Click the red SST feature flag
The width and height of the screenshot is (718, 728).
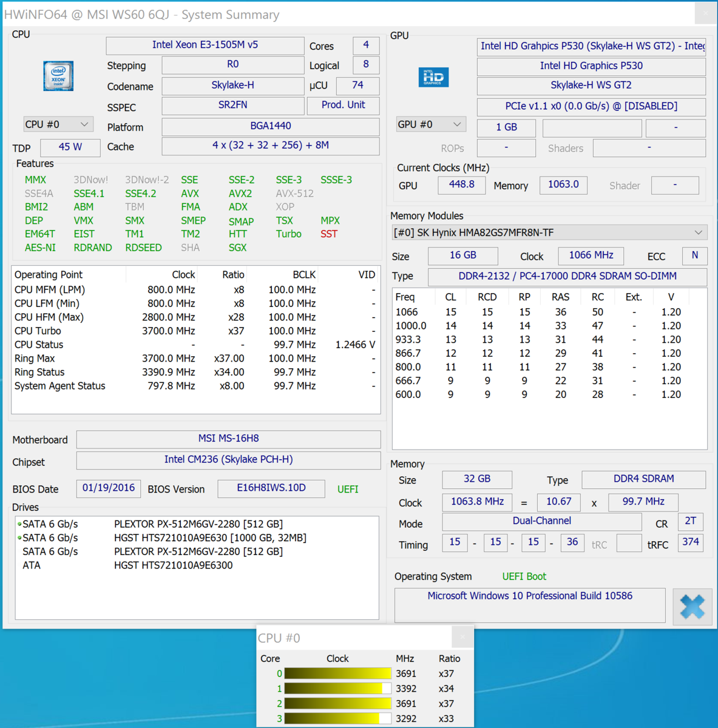coord(329,234)
